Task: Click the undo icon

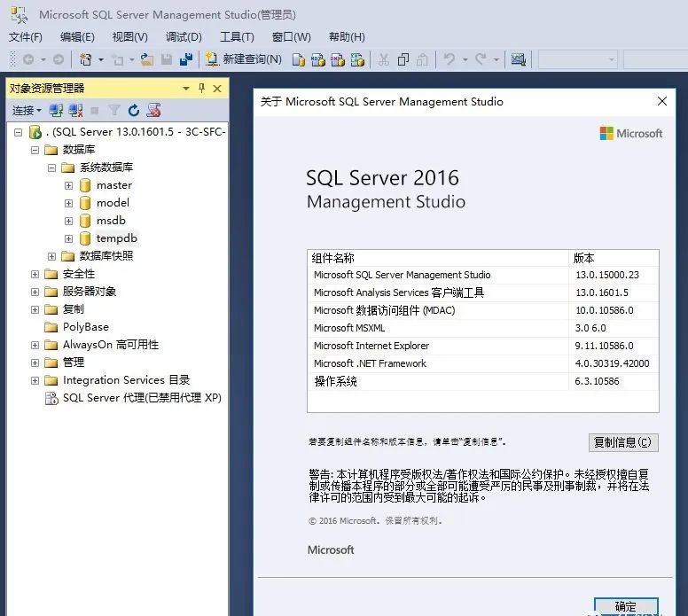Action: [450, 58]
